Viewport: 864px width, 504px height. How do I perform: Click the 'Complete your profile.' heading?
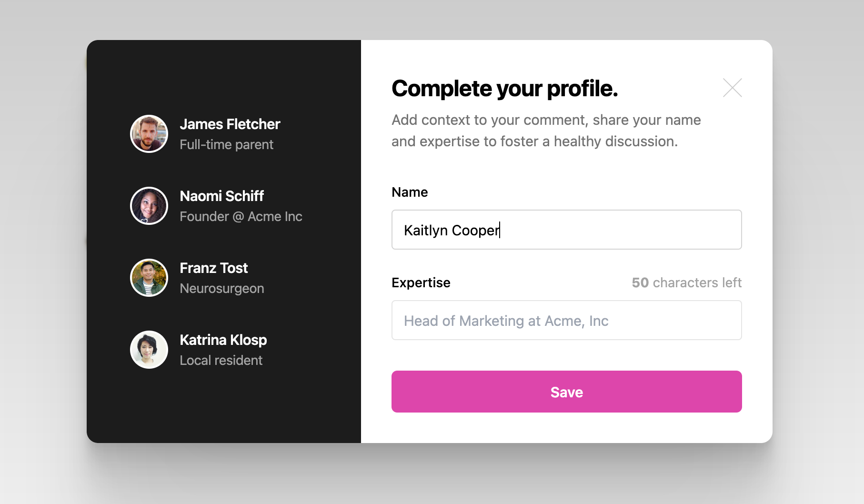tap(505, 89)
